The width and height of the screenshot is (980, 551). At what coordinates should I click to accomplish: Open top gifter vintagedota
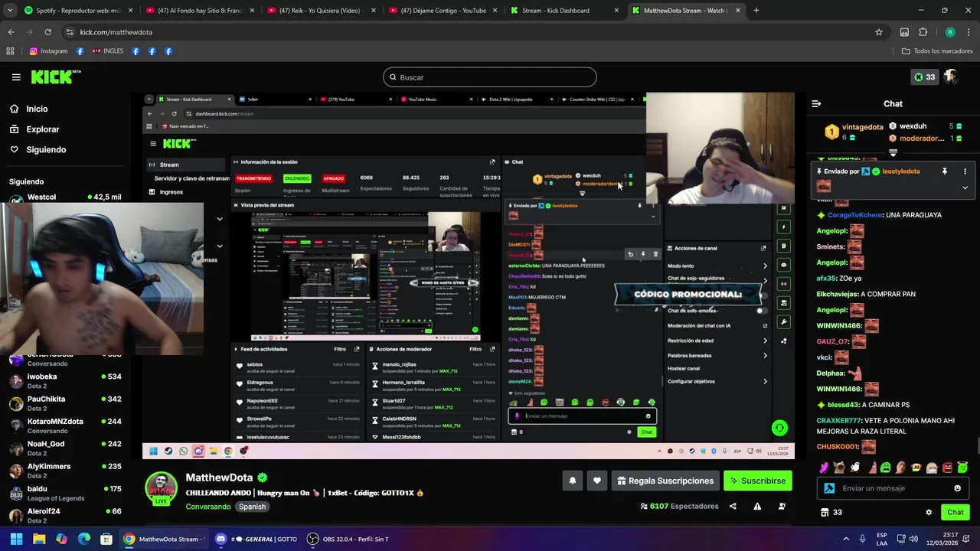click(854, 132)
